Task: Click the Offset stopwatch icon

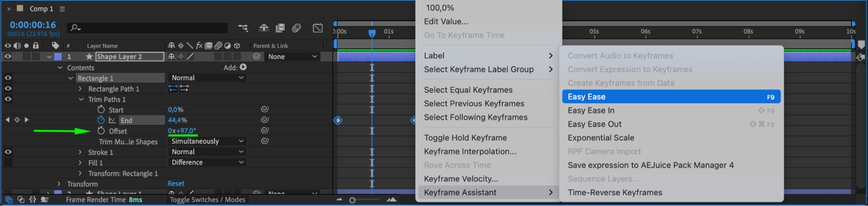Action: 101,131
